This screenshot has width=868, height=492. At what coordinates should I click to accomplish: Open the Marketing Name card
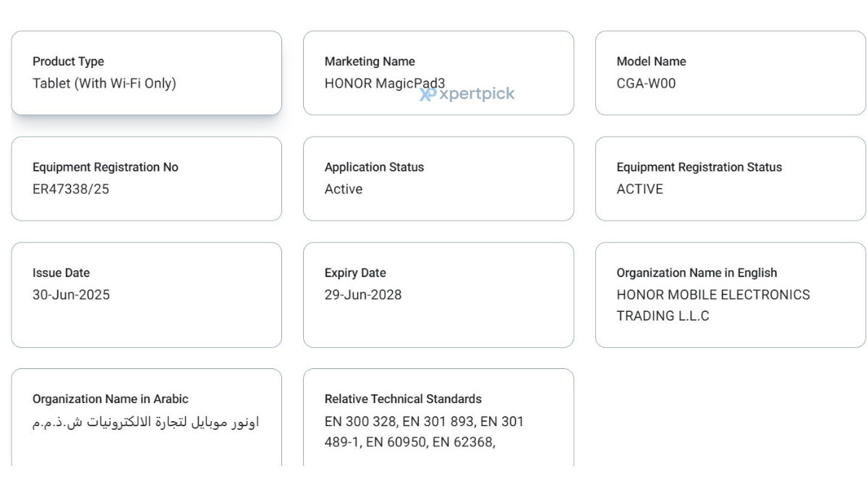[438, 73]
